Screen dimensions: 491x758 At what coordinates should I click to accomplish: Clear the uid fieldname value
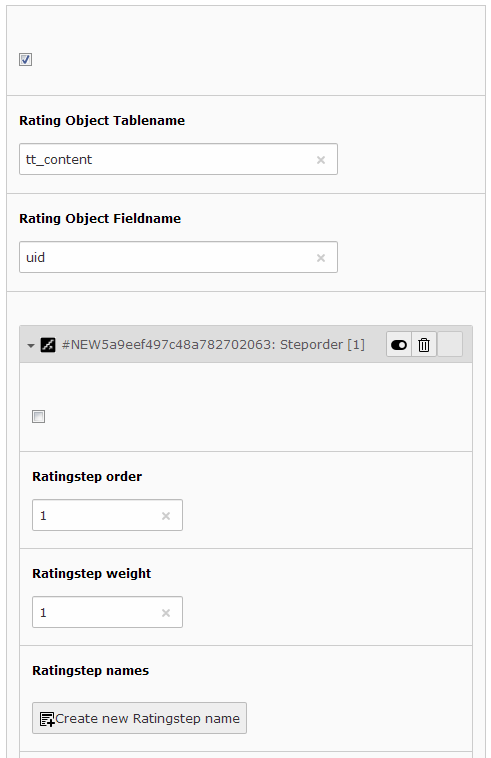click(x=321, y=258)
